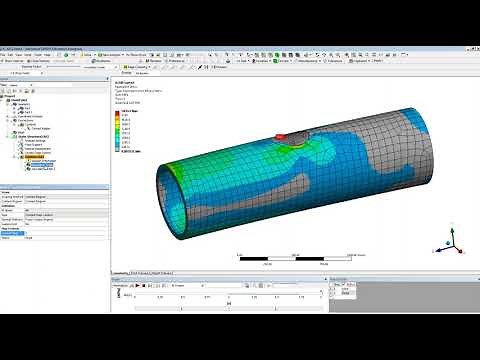The image size is (480, 360).
Task: Collapse the Solution node expander
Action: [x=14, y=157]
